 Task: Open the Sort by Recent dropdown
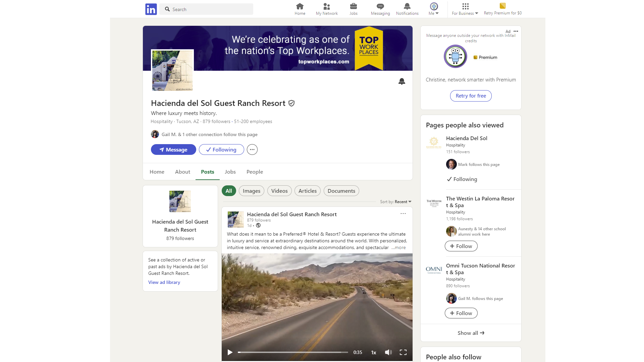click(x=402, y=202)
